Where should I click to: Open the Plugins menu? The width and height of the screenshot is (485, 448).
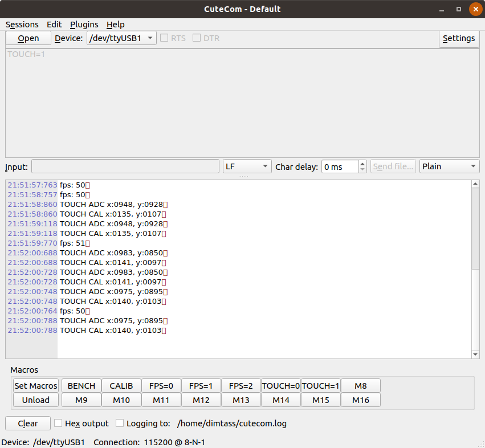click(84, 25)
